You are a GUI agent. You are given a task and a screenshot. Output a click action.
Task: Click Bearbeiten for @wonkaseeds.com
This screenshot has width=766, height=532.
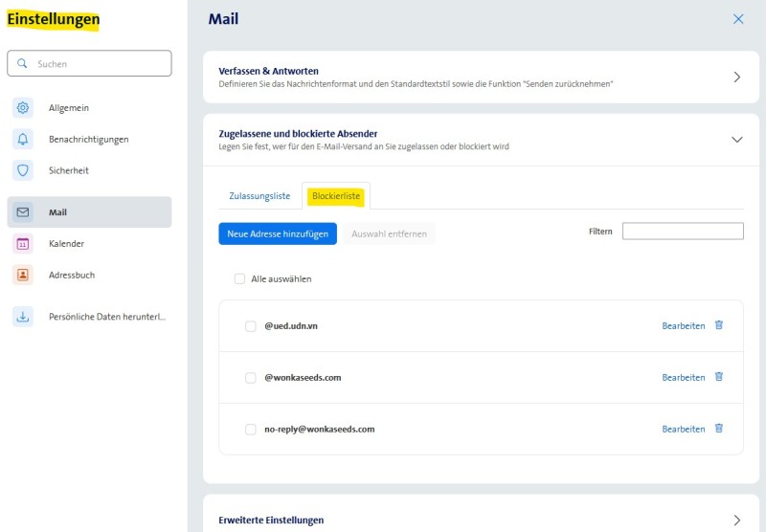coord(683,378)
